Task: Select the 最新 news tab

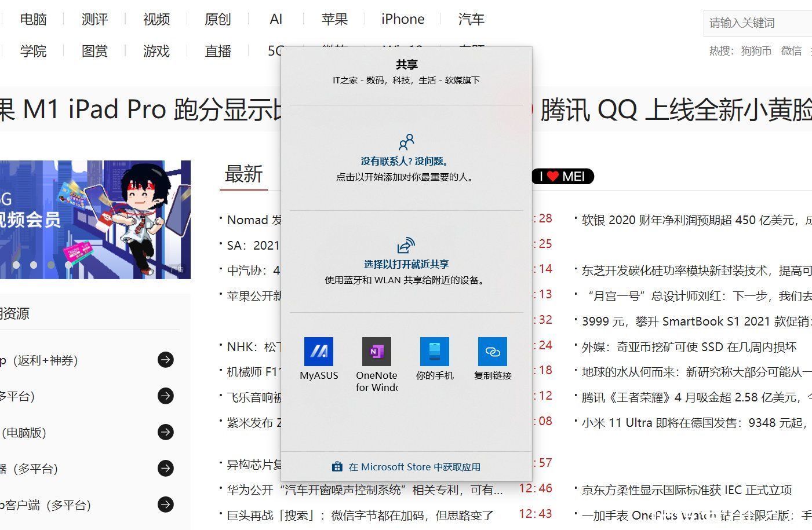Action: (x=243, y=174)
